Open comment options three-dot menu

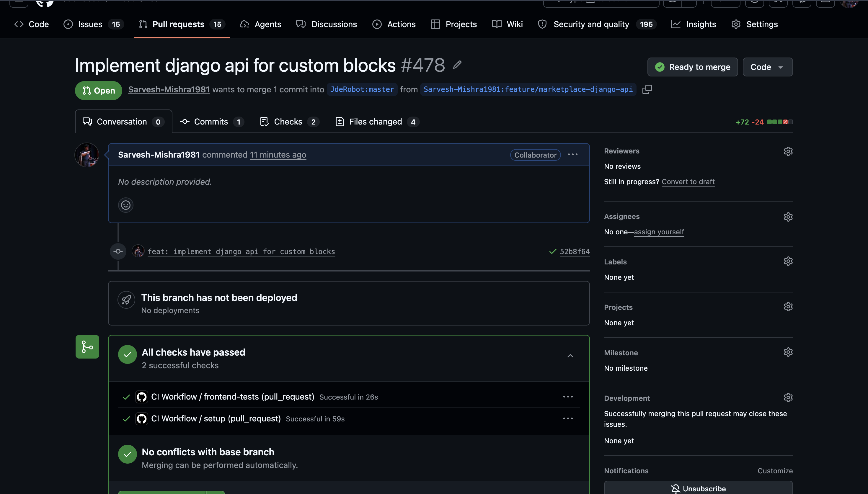pos(572,155)
